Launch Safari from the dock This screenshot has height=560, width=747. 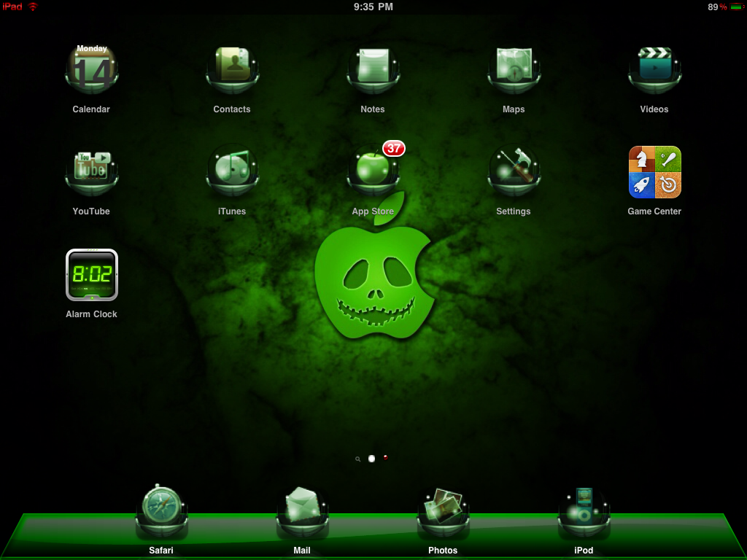point(161,512)
